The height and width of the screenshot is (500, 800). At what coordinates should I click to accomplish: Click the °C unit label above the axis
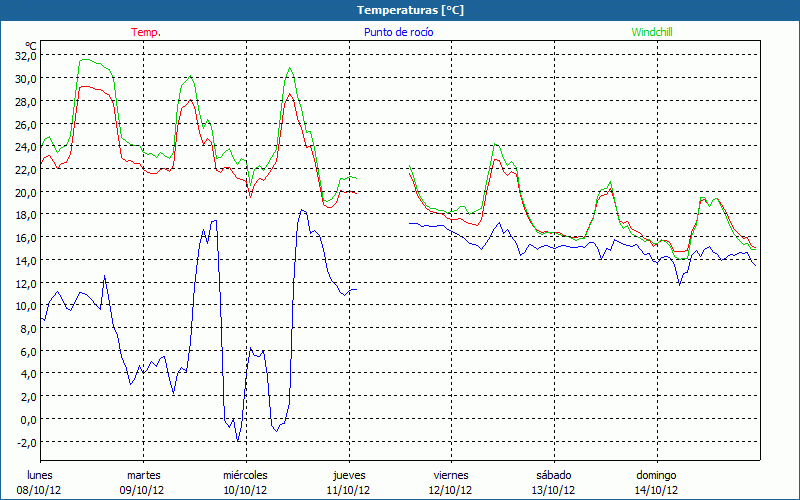pos(31,45)
